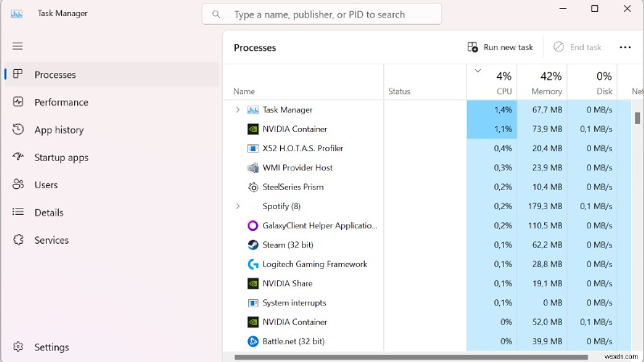Open the Details tab
The image size is (644, 362).
click(x=112, y=212)
